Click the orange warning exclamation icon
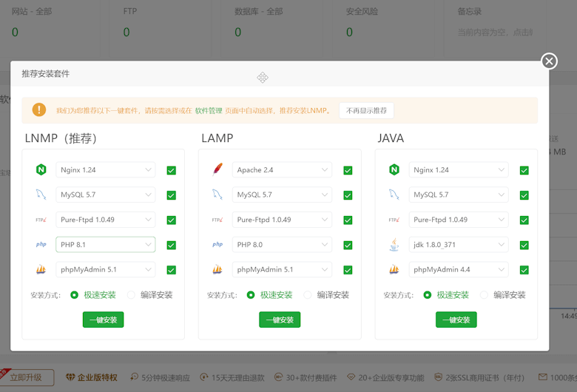Screen dimensions: 577x392 click(x=39, y=109)
